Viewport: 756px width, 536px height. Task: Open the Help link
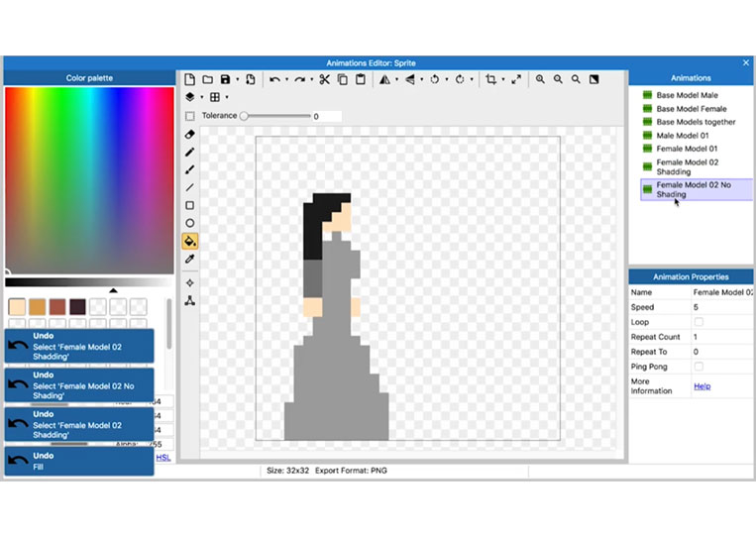702,386
